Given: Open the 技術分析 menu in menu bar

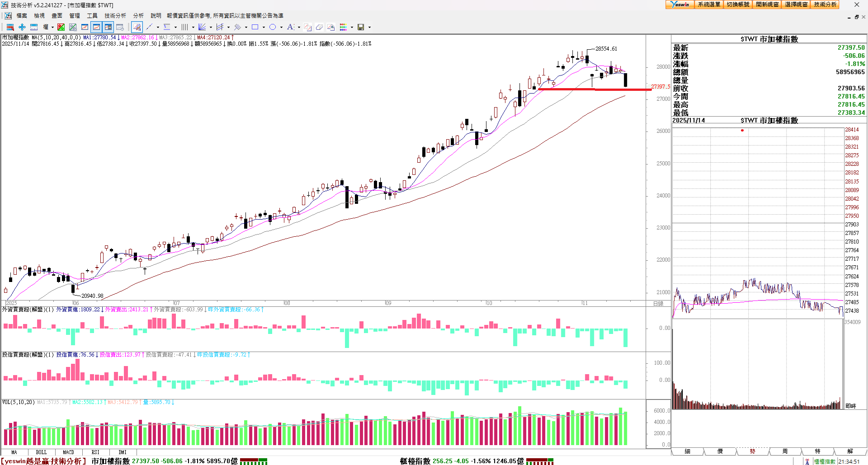Looking at the screenshot, I should click(115, 16).
